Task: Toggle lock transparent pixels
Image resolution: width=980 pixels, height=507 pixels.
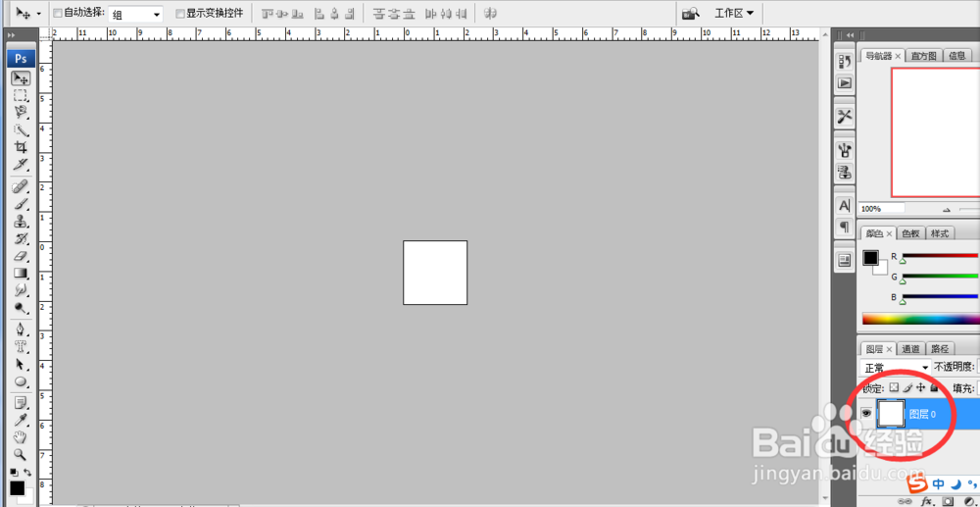Action: 894,387
